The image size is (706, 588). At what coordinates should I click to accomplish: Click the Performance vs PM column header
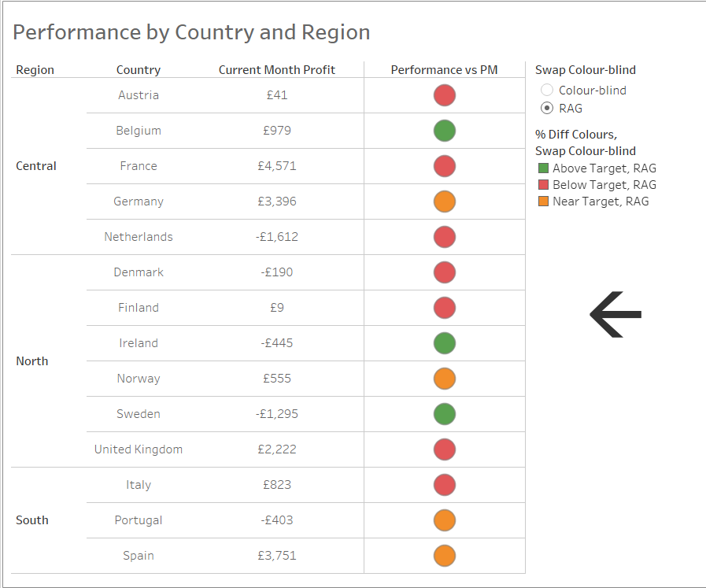click(444, 70)
